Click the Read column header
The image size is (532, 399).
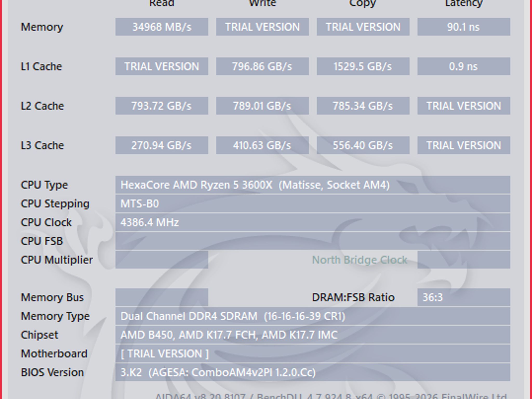162,3
